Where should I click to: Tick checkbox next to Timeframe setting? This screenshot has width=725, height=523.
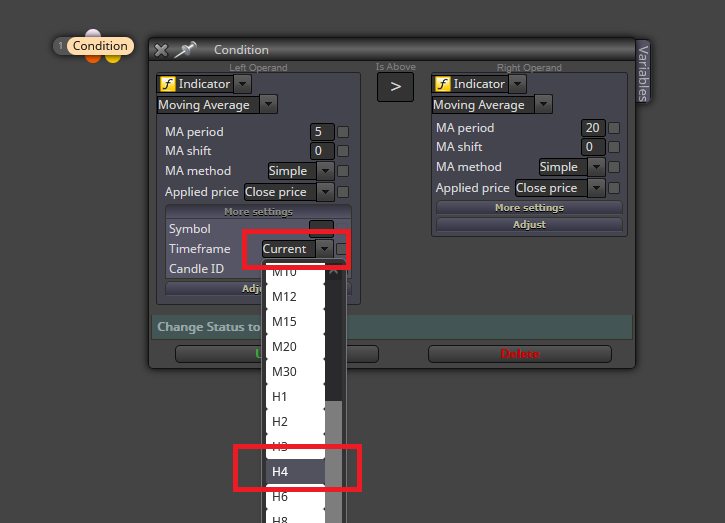coord(341,249)
